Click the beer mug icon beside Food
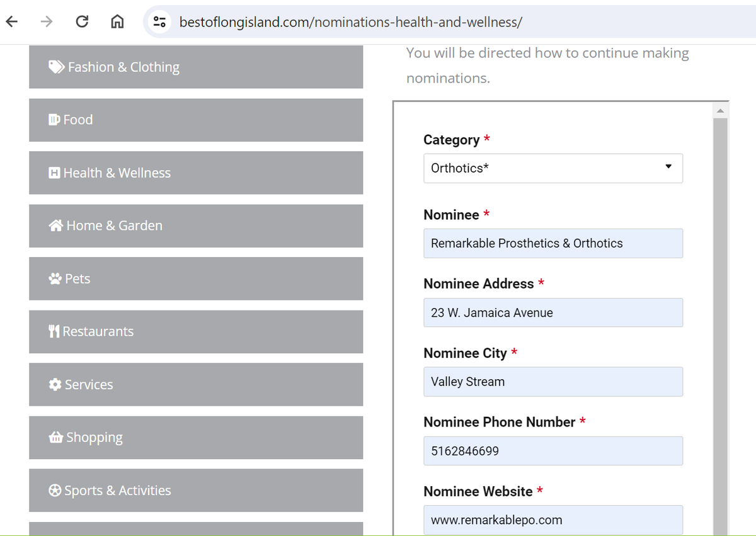 coord(54,120)
